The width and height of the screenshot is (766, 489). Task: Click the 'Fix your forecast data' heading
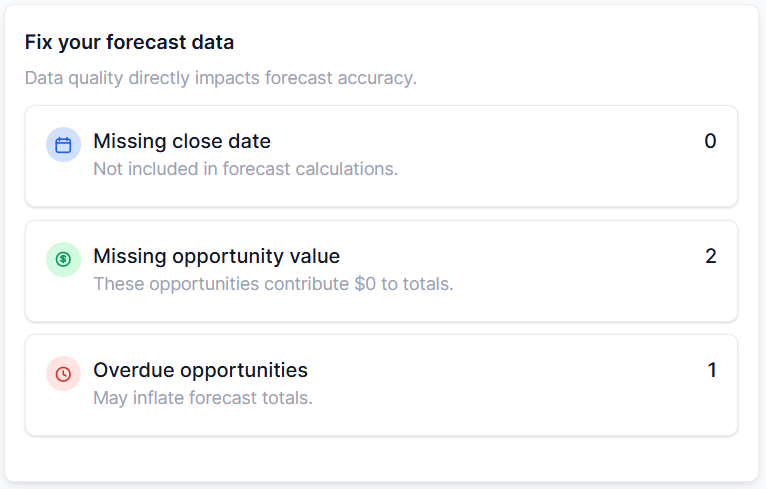pos(129,43)
